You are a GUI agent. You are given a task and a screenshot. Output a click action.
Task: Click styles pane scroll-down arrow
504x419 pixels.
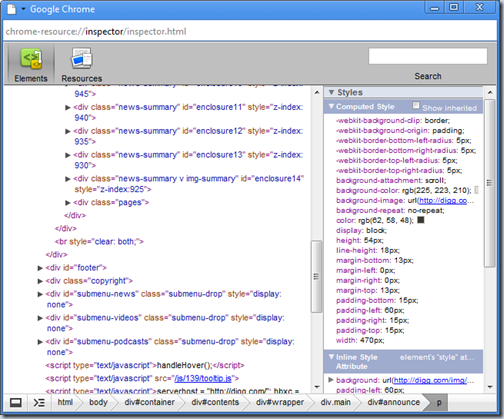click(489, 387)
